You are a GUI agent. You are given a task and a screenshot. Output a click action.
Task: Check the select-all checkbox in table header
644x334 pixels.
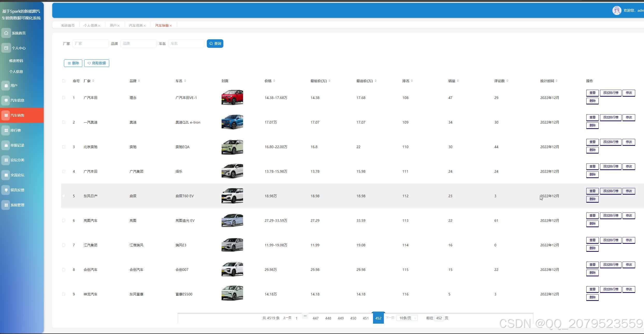click(x=63, y=81)
